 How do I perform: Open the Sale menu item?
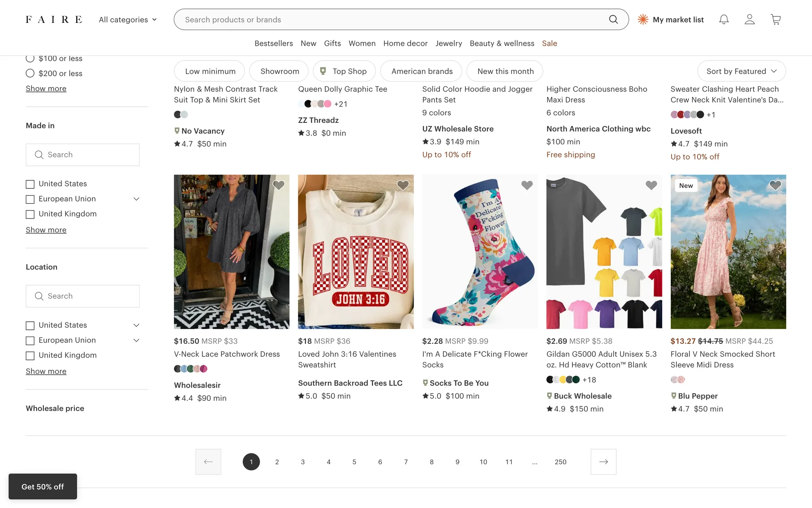[549, 43]
